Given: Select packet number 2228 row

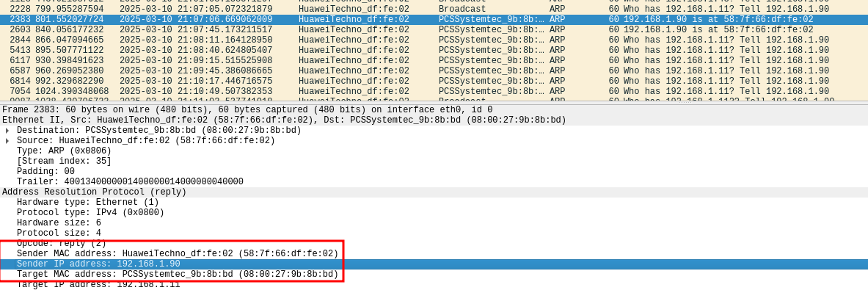Looking at the screenshot, I should (293, 10).
